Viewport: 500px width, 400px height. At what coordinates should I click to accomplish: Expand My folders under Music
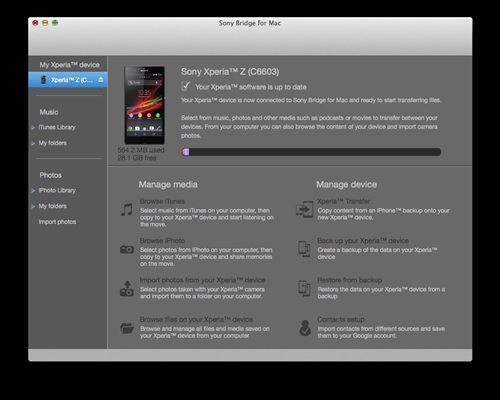point(33,143)
